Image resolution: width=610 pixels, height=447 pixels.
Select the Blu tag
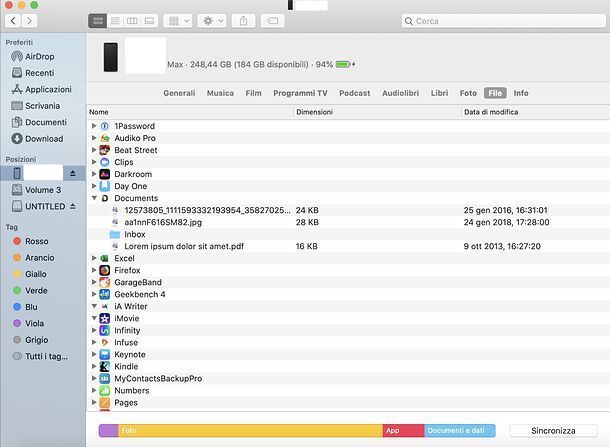25,307
